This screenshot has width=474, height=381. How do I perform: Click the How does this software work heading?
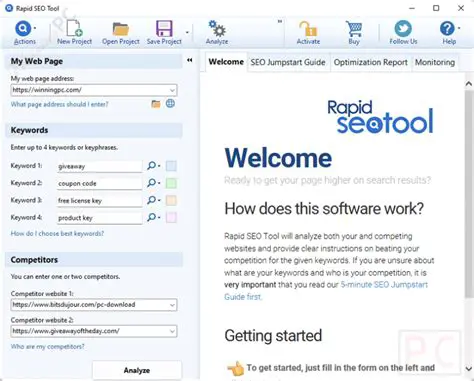324,209
